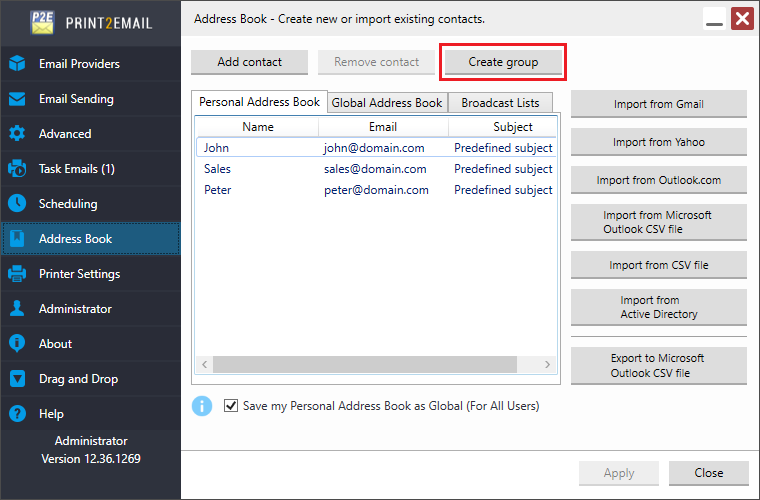Switch to Global Address Book tab

pyautogui.click(x=387, y=103)
